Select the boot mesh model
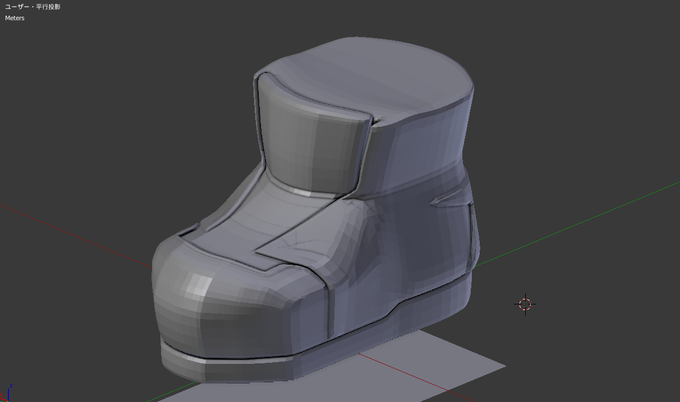This screenshot has height=402, width=680. 316,212
